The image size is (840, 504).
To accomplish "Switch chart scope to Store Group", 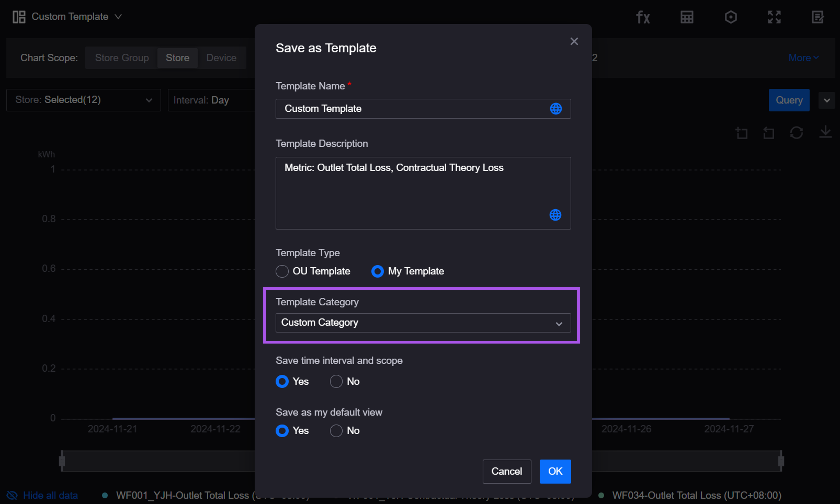I will (x=122, y=58).
